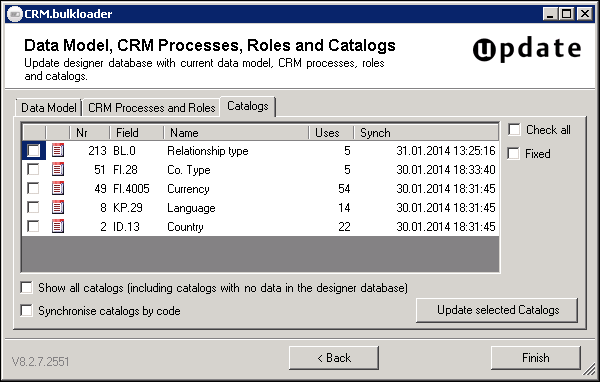This screenshot has height=382, width=600.
Task: Click the catalog icon for Relationship type
Action: point(58,150)
